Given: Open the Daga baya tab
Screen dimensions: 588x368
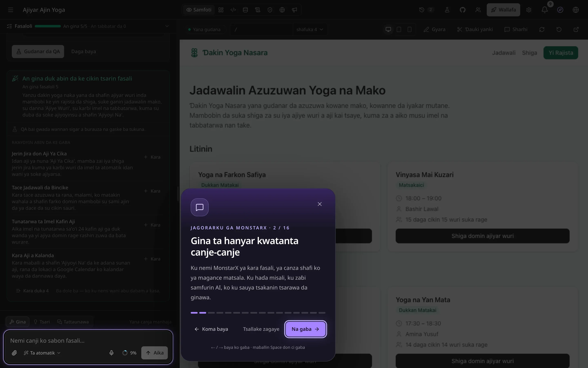Looking at the screenshot, I should tap(84, 51).
